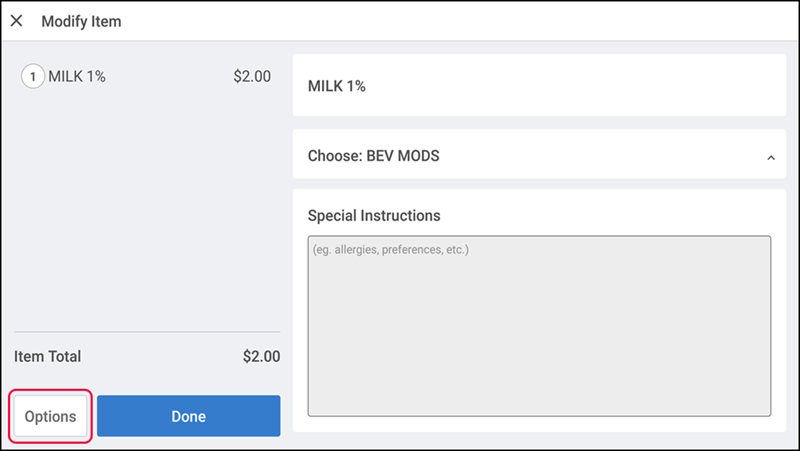Click the Item Total label
Viewport: 800px width, 451px height.
click(47, 356)
